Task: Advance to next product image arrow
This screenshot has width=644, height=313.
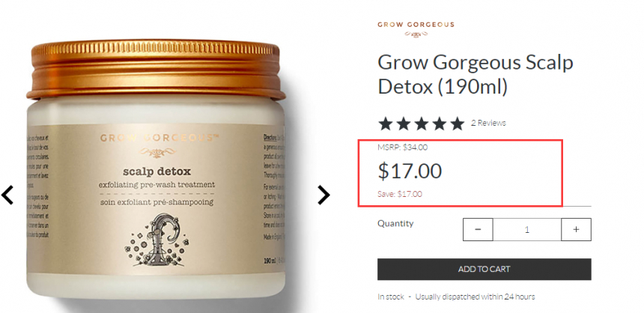Action: pyautogui.click(x=323, y=195)
